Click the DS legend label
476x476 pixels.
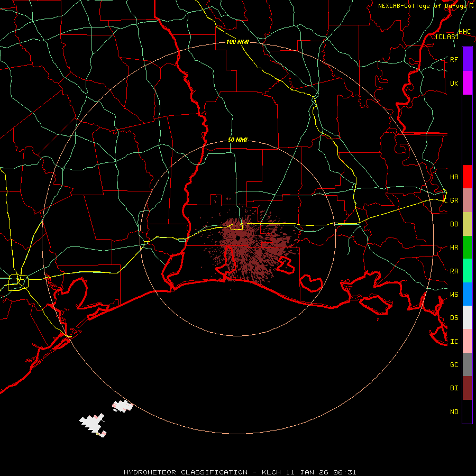(x=454, y=317)
